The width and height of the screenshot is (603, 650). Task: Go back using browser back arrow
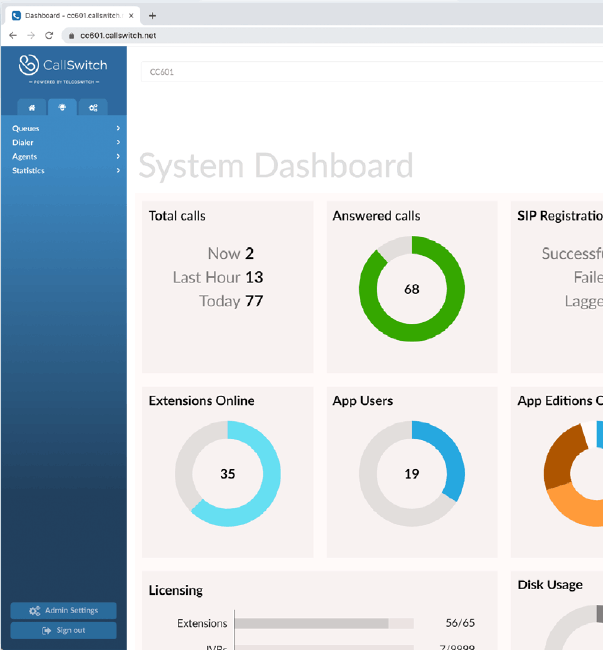(x=13, y=35)
